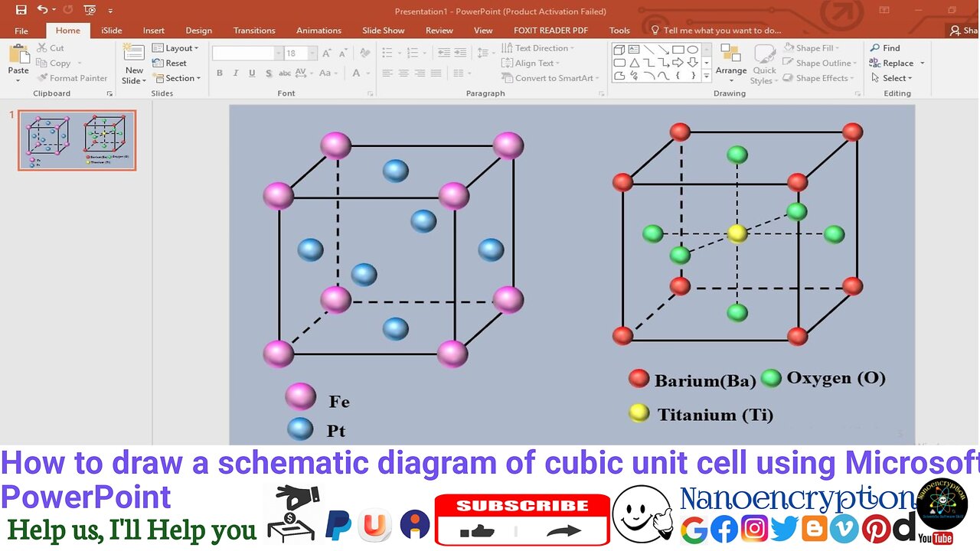Expand the shapes gallery More arrow
980x551 pixels.
coord(706,77)
